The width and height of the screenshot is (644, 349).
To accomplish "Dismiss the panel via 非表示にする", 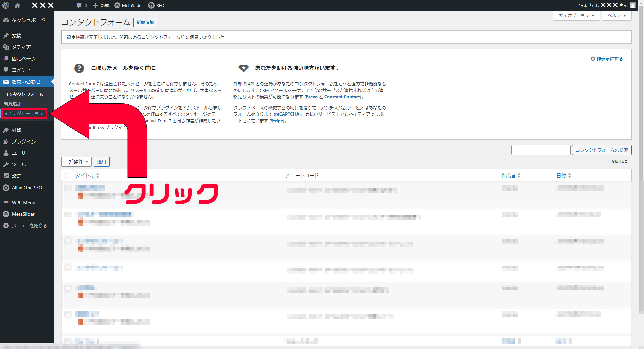I will point(606,59).
